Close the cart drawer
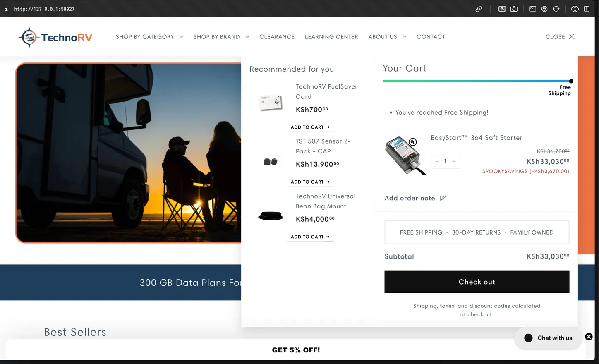599x364 pixels. [560, 37]
